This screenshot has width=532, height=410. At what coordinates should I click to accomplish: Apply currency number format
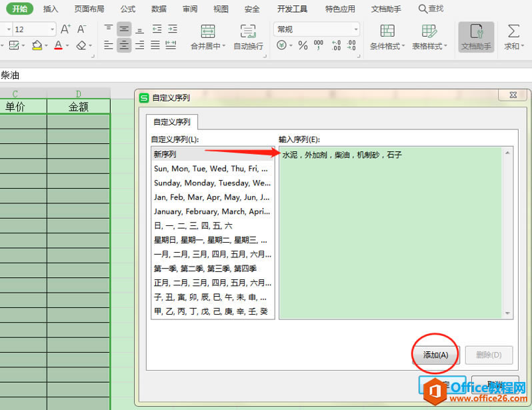(281, 45)
